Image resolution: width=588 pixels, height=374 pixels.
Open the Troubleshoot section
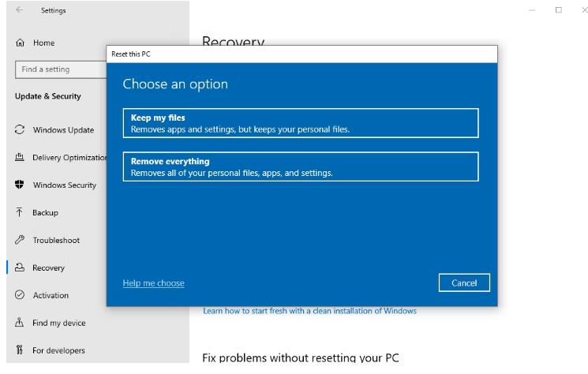click(x=56, y=240)
